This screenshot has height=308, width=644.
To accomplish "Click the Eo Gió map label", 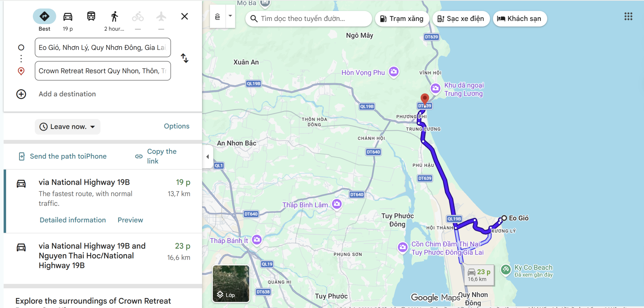I will 519,218.
